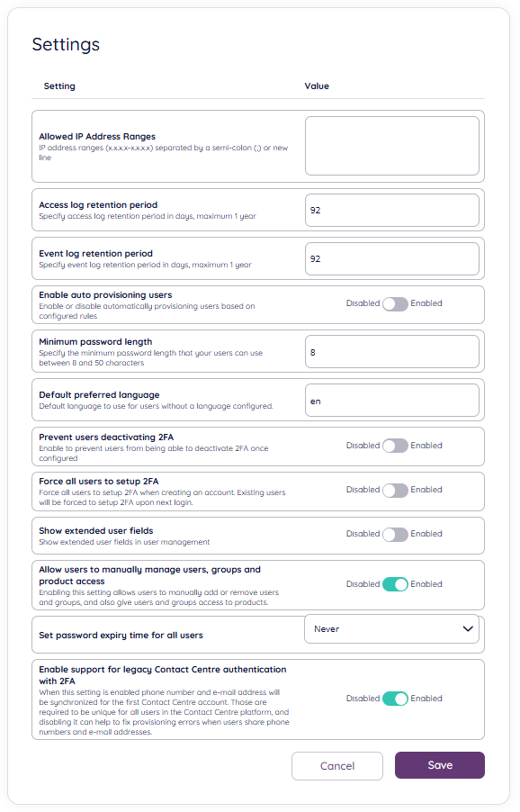
Task: Click the Allowed IP Address Ranges text area
Action: click(391, 146)
